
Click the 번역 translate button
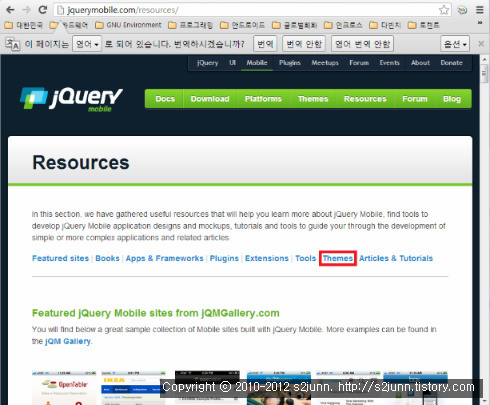[x=265, y=44]
